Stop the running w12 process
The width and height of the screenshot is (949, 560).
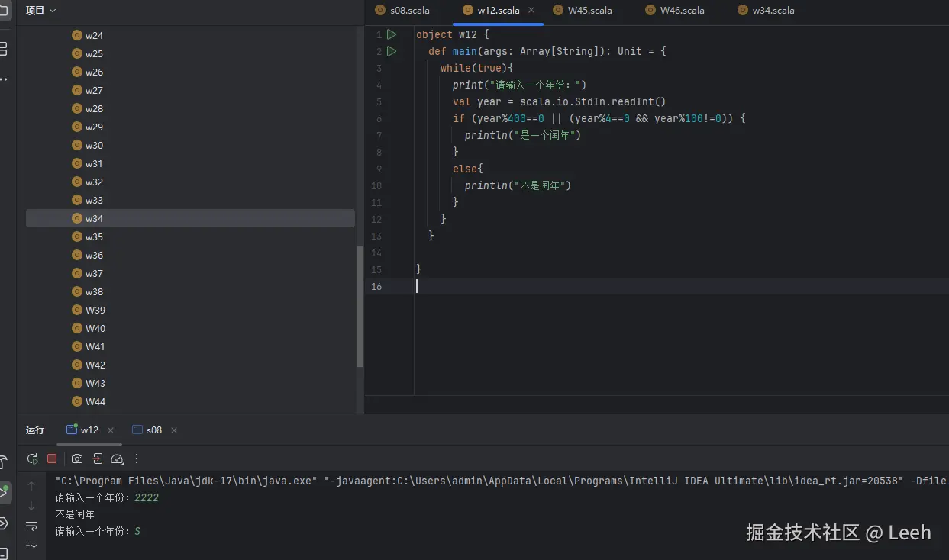(x=52, y=459)
